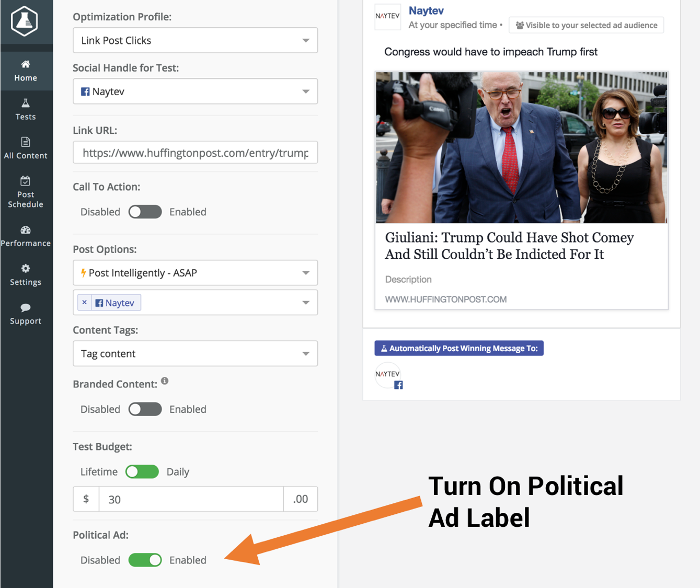Switch Test Budget Lifetime/Daily toggle
The image size is (700, 588).
pyautogui.click(x=142, y=471)
